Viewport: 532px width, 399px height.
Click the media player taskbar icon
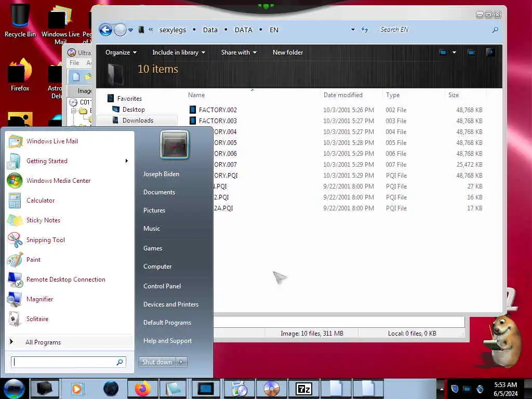(77, 389)
